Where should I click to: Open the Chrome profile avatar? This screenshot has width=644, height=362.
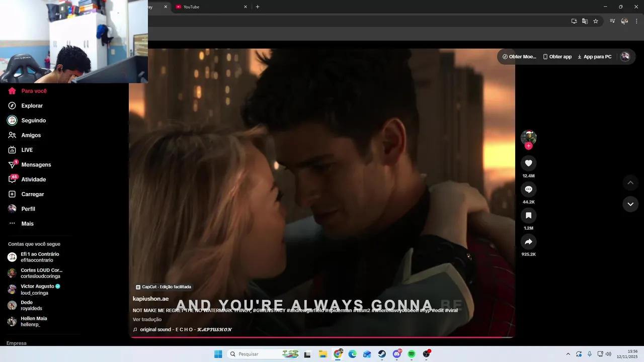tap(624, 21)
